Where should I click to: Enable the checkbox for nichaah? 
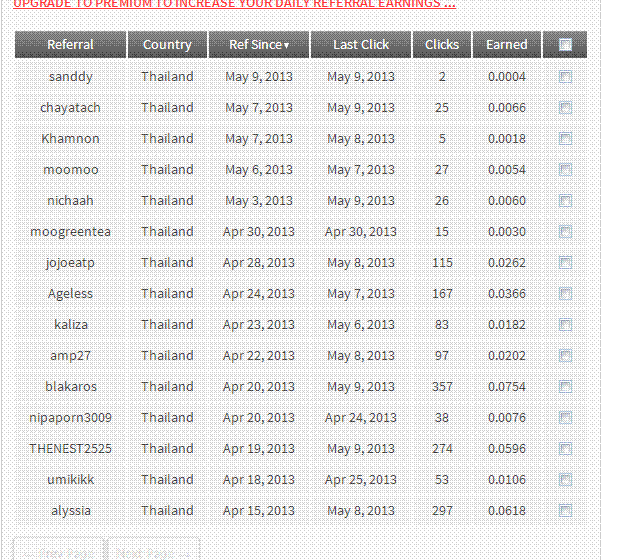click(565, 201)
